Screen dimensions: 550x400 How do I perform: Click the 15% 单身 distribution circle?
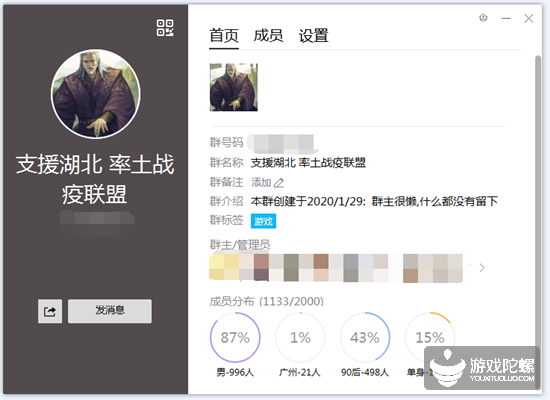point(430,337)
